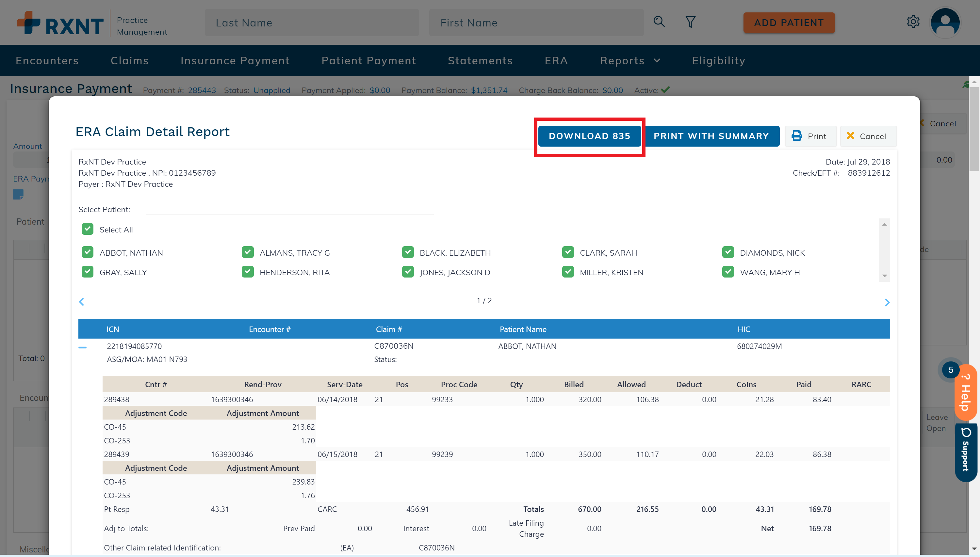Uncheck patient WANG, MARY H

click(727, 272)
